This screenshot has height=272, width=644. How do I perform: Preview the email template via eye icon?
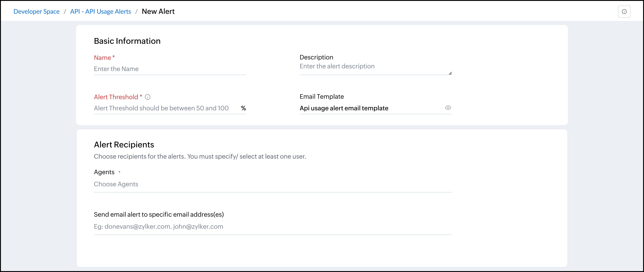click(x=448, y=108)
